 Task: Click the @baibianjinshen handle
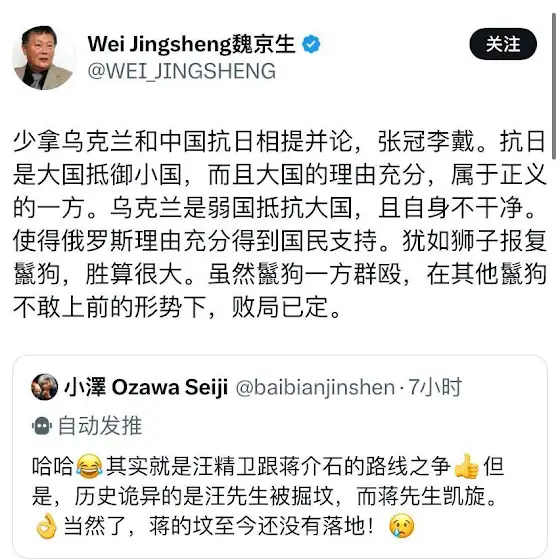tap(315, 387)
